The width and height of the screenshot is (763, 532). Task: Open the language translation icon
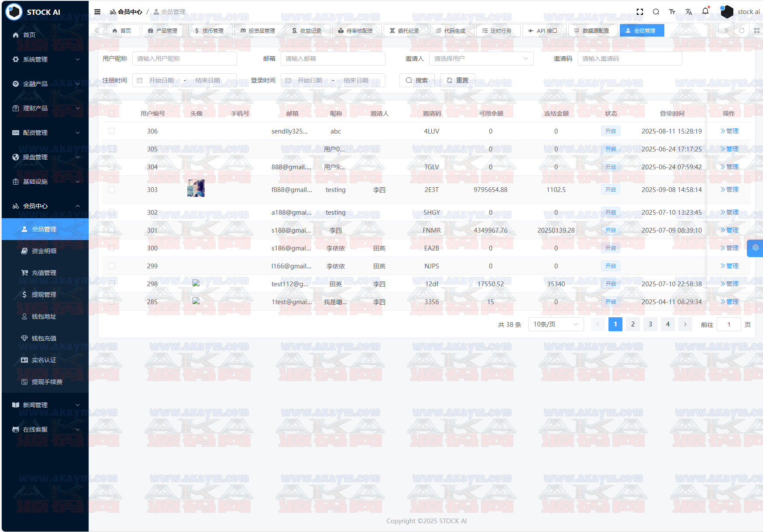(689, 12)
